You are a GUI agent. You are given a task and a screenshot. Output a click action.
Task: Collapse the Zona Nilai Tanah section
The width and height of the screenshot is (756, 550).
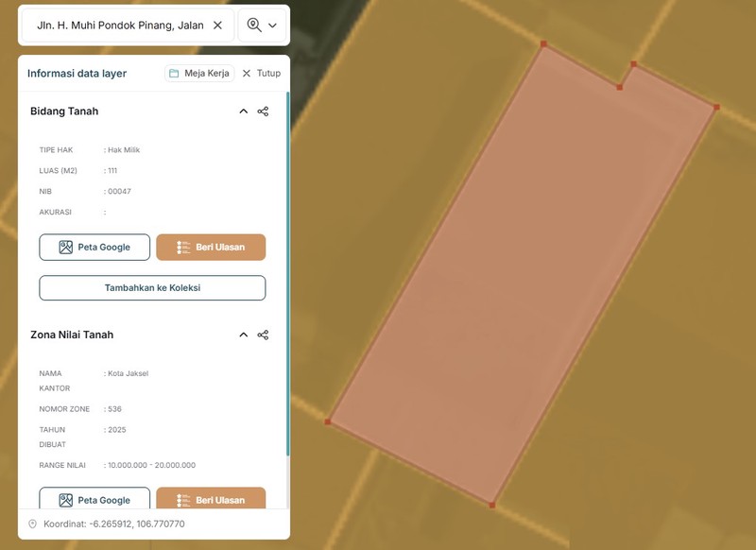click(243, 335)
